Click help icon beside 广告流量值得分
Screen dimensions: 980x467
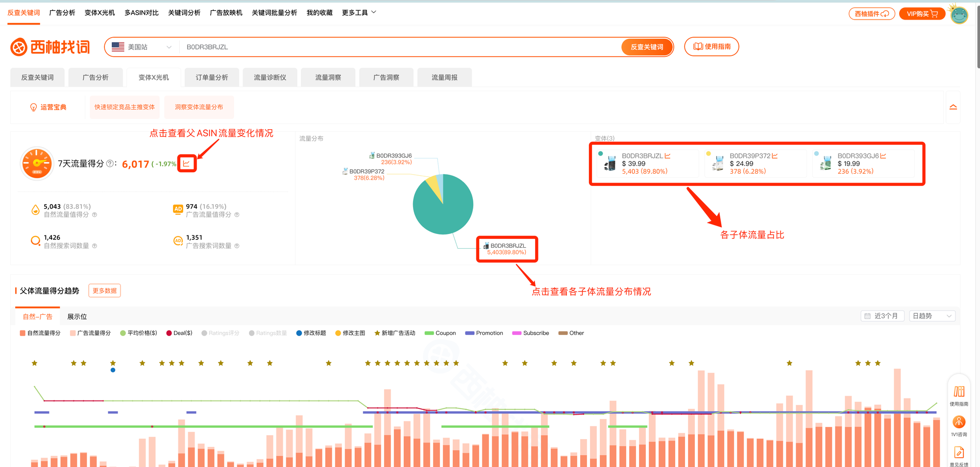click(237, 215)
